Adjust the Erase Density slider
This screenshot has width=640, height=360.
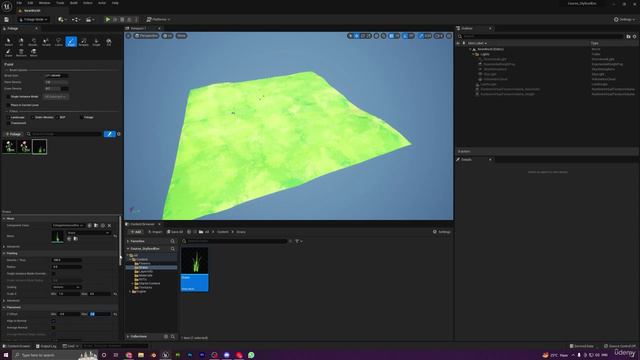point(56,89)
